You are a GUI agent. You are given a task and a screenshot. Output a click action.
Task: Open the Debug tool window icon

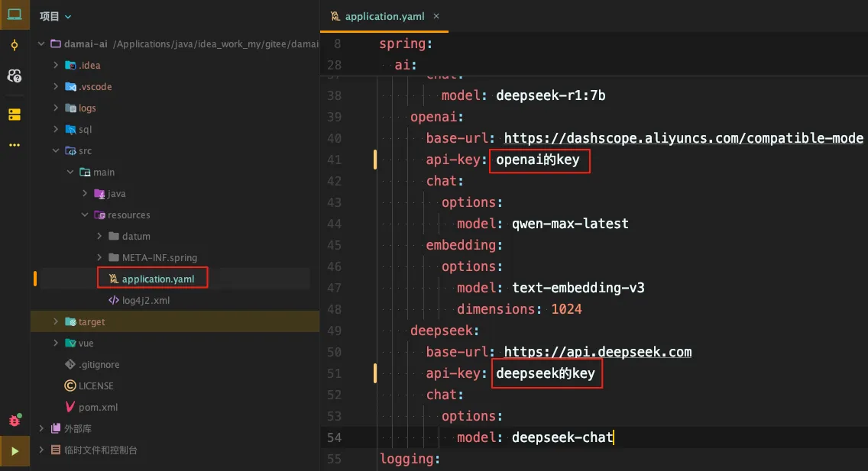15,421
